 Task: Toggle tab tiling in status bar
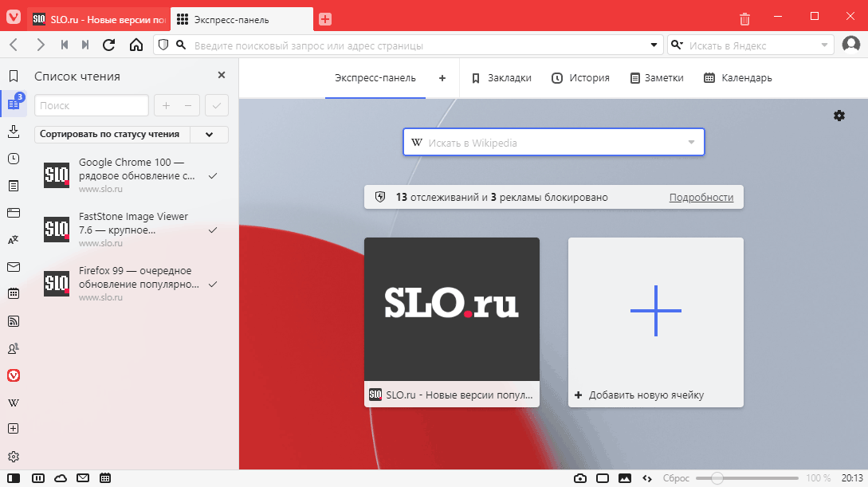[38, 478]
